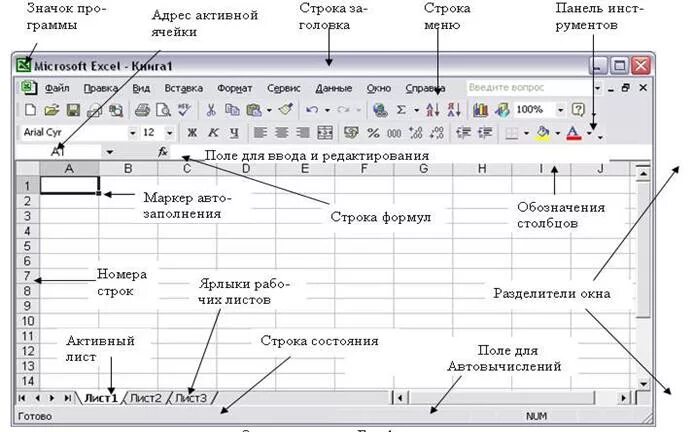The image size is (694, 432).
Task: Open Help with the question mark icon
Action: coord(578,109)
